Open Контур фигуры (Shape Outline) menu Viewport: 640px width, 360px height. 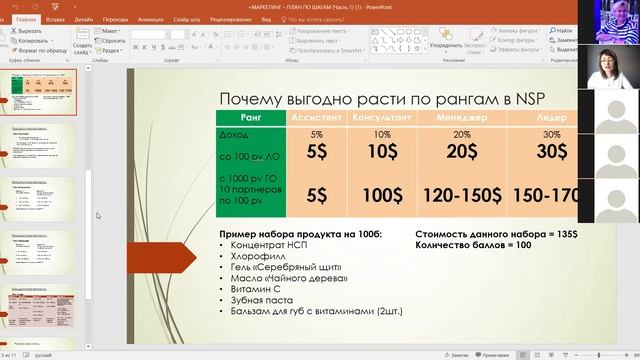coord(513,40)
